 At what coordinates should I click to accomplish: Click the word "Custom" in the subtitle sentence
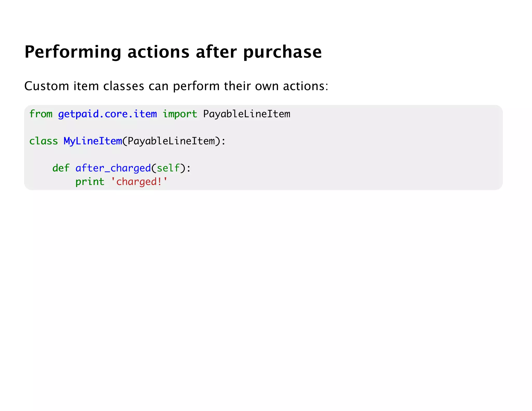46,86
